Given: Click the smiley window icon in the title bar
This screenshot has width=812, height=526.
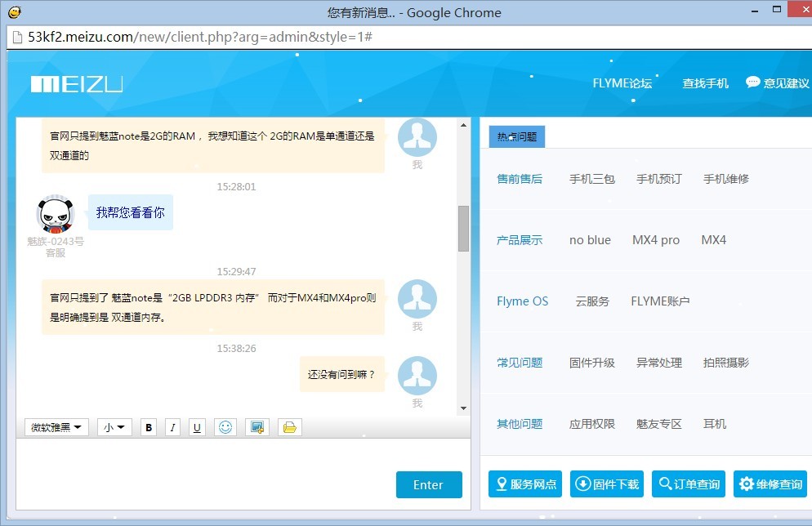Looking at the screenshot, I should [x=15, y=12].
